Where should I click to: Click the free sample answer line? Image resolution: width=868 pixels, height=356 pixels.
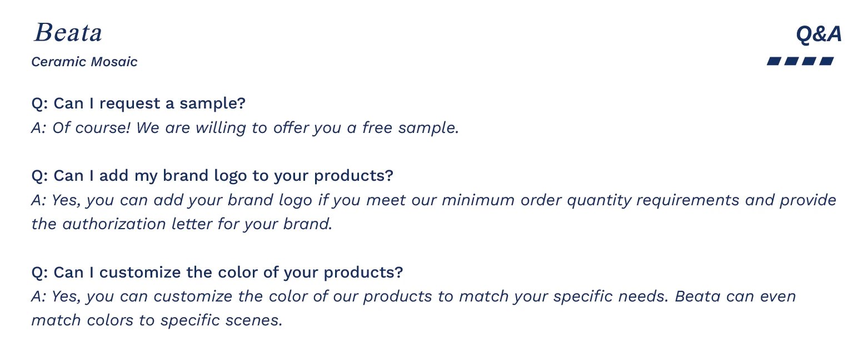pos(245,128)
